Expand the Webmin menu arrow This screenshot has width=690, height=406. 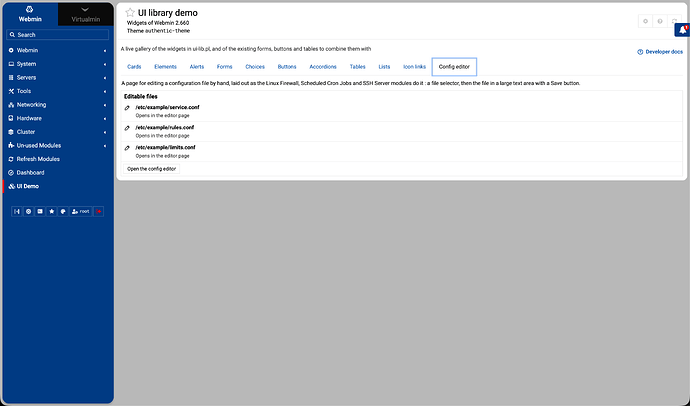tap(105, 51)
